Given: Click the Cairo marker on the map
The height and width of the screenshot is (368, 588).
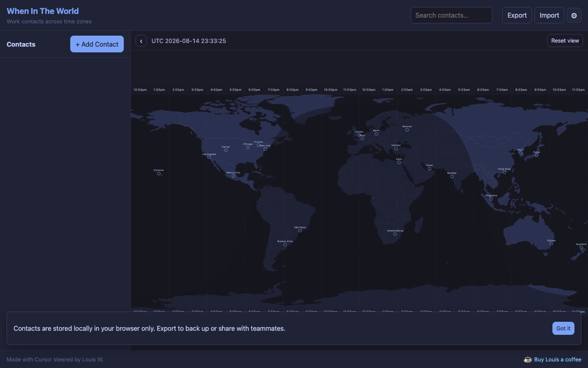Looking at the screenshot, I should coord(399,162).
